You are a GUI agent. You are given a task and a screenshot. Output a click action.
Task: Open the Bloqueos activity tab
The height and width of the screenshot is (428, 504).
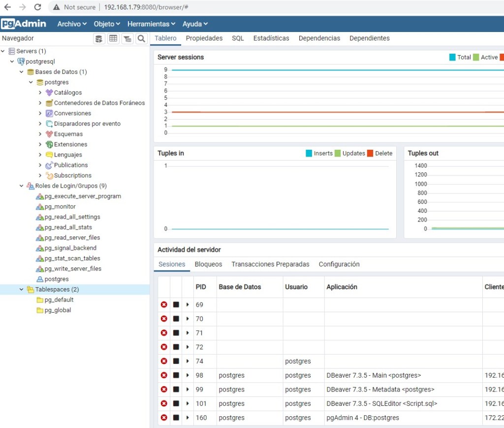[x=208, y=264]
